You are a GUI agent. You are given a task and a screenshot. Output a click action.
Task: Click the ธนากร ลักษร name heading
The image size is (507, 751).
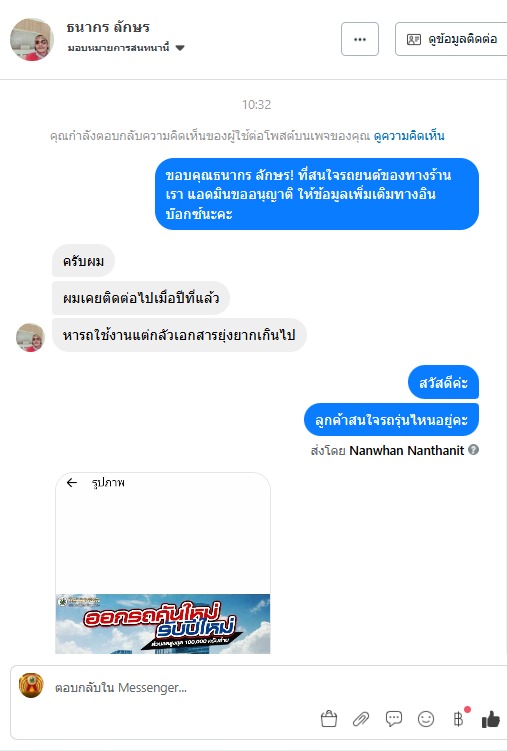(x=108, y=27)
